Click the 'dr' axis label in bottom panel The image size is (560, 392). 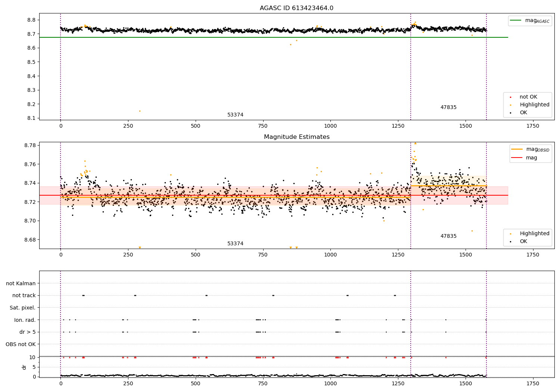point(24,367)
